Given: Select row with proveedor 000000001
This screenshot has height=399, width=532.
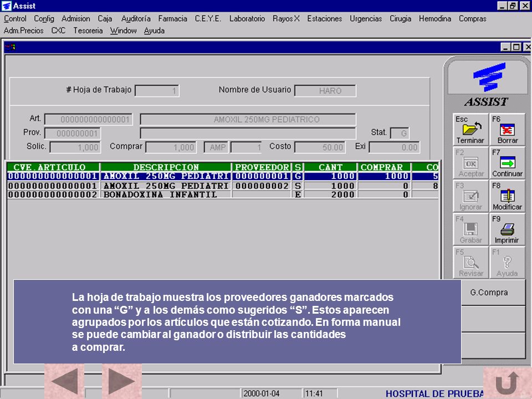Looking at the screenshot, I should (223, 176).
